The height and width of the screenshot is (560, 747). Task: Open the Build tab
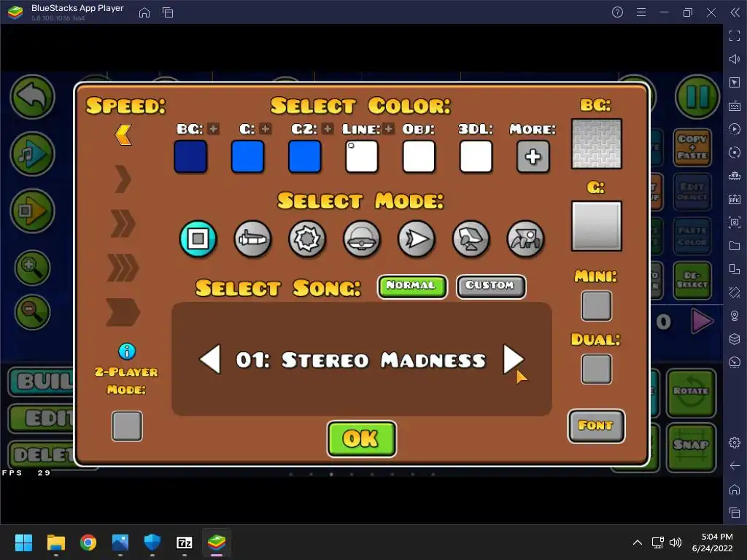42,381
